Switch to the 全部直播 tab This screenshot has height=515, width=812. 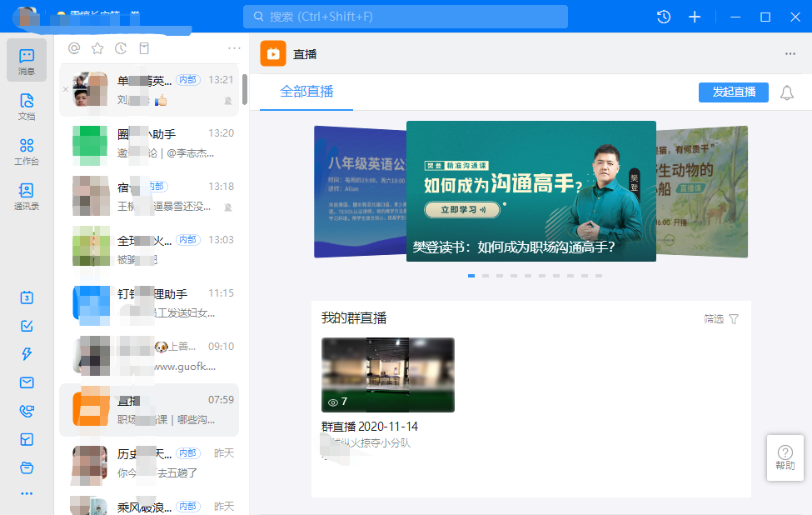pyautogui.click(x=306, y=92)
